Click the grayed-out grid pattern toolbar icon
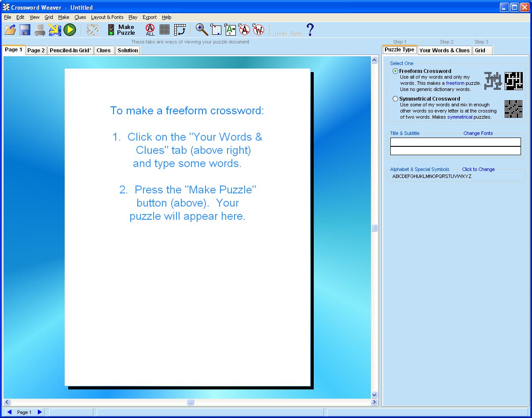The width and height of the screenshot is (532, 418). (x=93, y=30)
